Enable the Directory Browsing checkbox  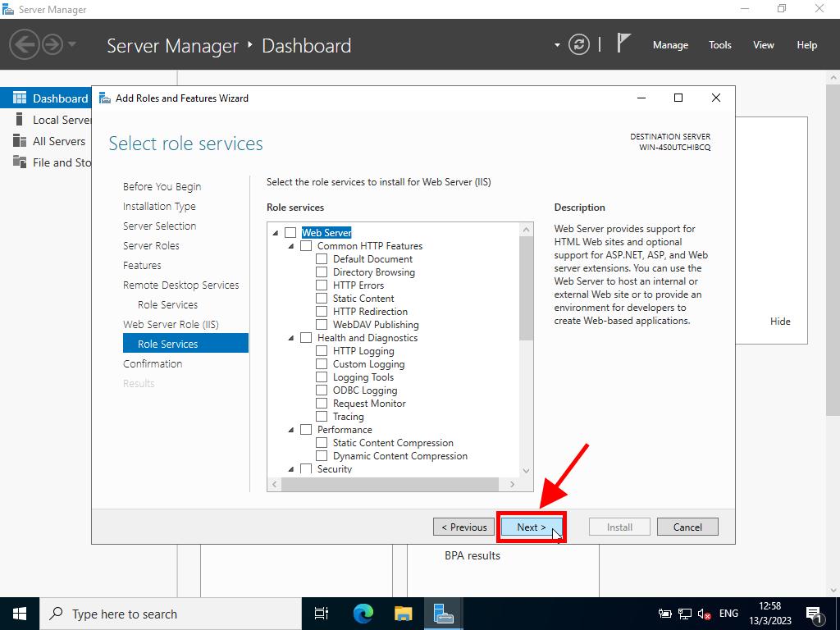coord(322,272)
